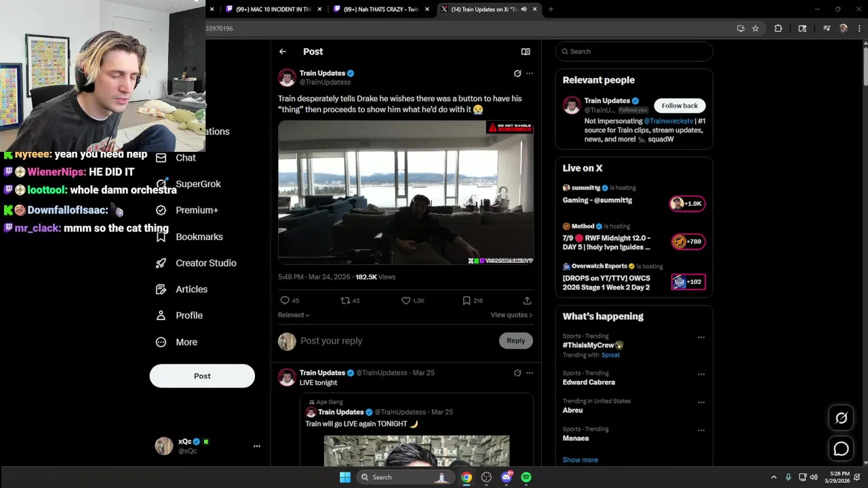Open more options for Abreu trend

701,402
